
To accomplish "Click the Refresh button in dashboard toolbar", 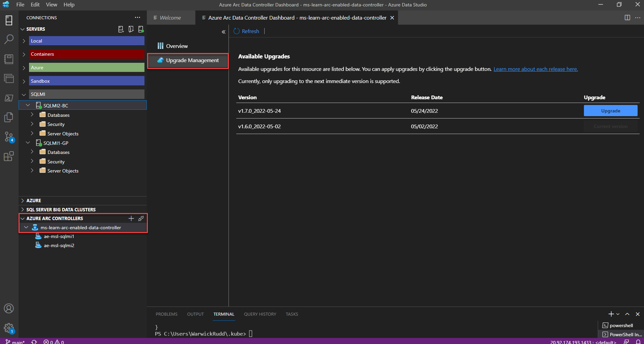I will 246,31.
